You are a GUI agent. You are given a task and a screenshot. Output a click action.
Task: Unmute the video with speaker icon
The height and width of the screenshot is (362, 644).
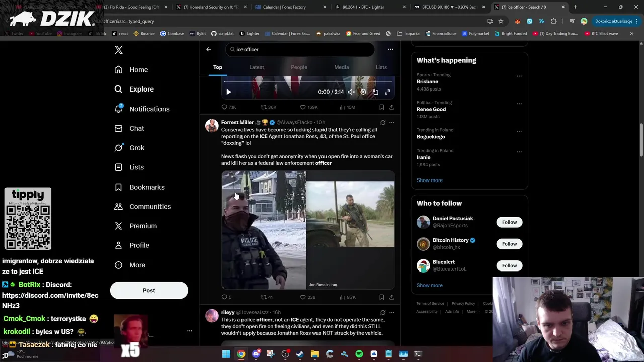pyautogui.click(x=351, y=92)
